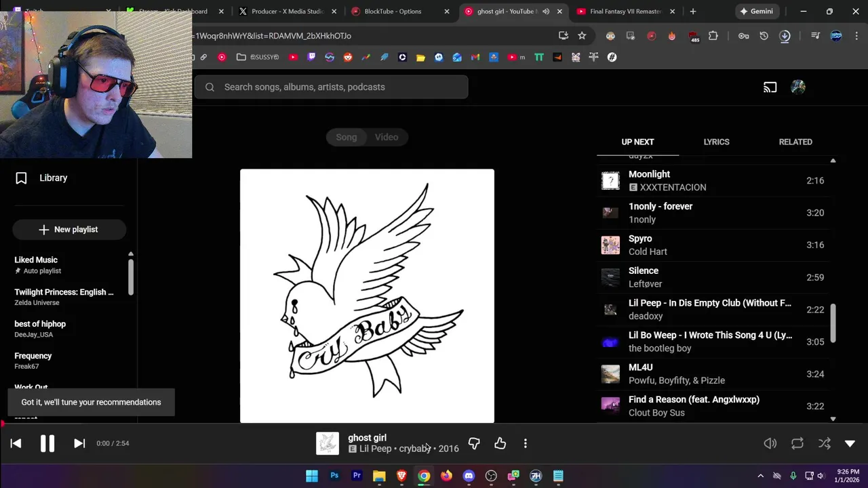Switch to Song mode
The image size is (868, 488).
(346, 137)
